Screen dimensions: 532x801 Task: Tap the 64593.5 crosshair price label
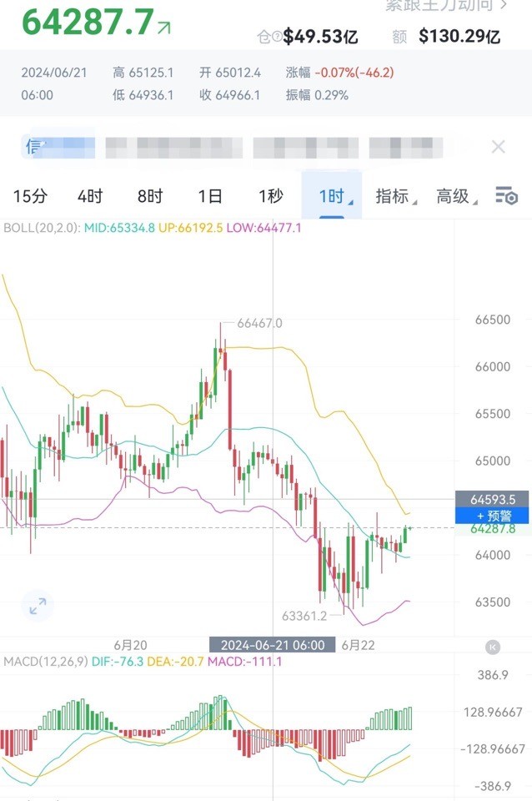[492, 499]
